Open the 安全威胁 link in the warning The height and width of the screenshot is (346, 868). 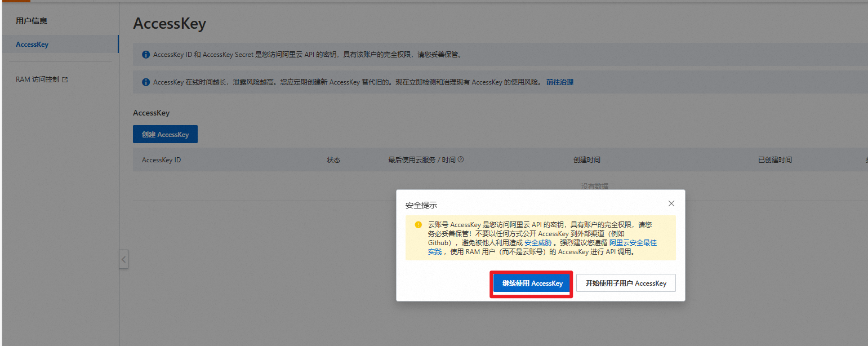[538, 242]
